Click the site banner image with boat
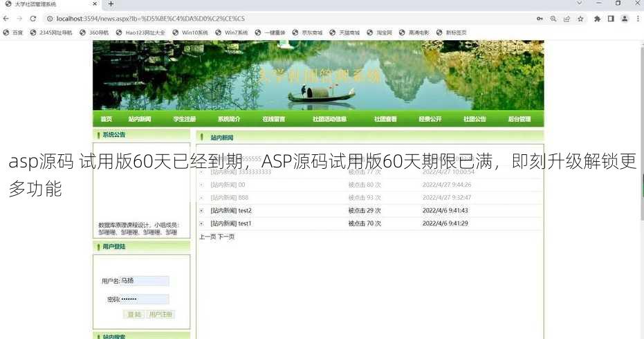The height and width of the screenshot is (339, 644). pyautogui.click(x=318, y=75)
